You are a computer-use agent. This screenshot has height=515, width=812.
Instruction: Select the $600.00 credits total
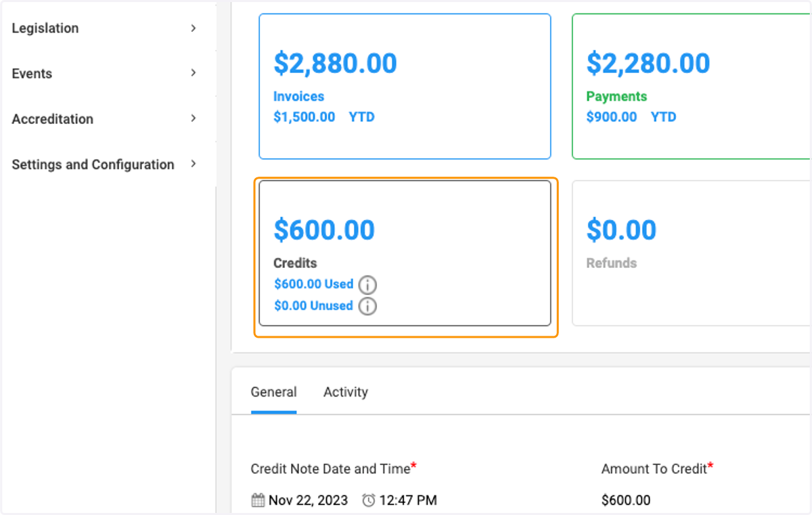[x=324, y=230]
